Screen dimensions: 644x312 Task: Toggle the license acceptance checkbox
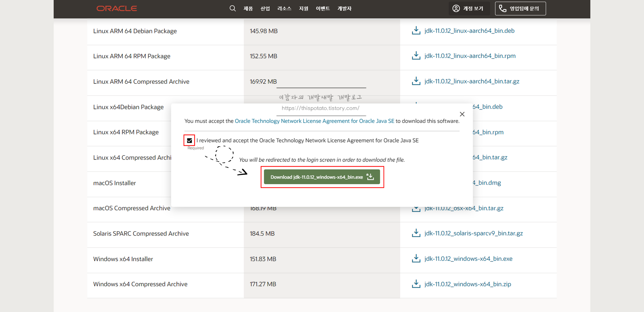[189, 141]
